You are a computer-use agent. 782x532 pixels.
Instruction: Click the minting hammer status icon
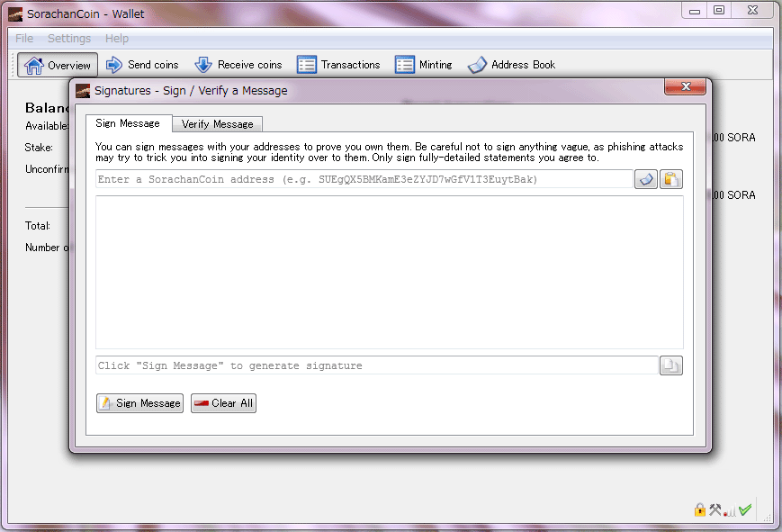coord(715,509)
